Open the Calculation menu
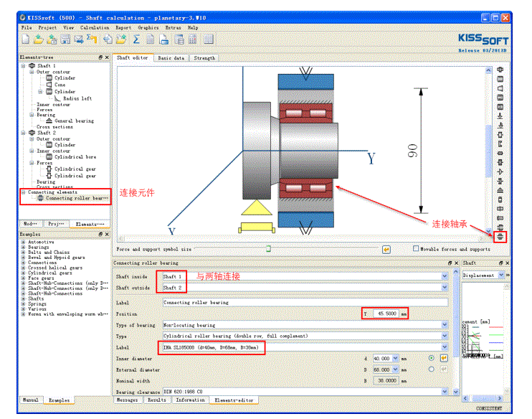Viewport: 532px width, 419px height. (x=95, y=27)
